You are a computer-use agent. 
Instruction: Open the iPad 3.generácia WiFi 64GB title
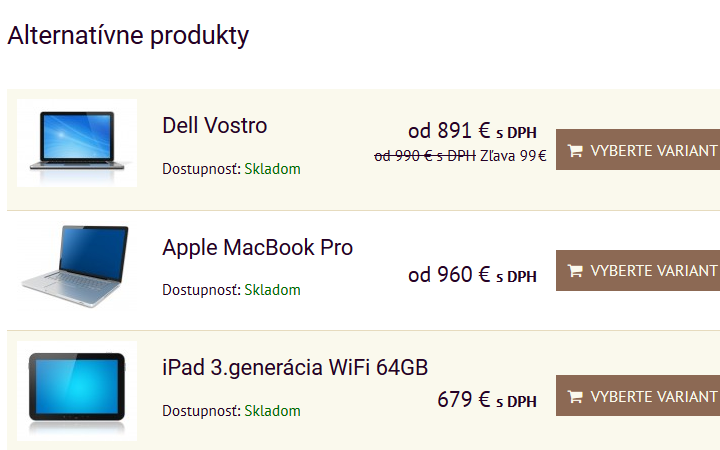pyautogui.click(x=295, y=368)
